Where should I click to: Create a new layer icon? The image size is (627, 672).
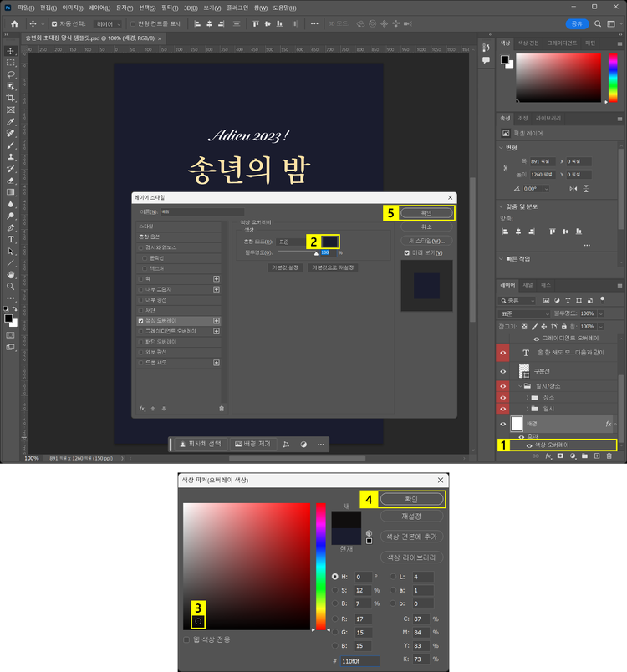(x=597, y=456)
